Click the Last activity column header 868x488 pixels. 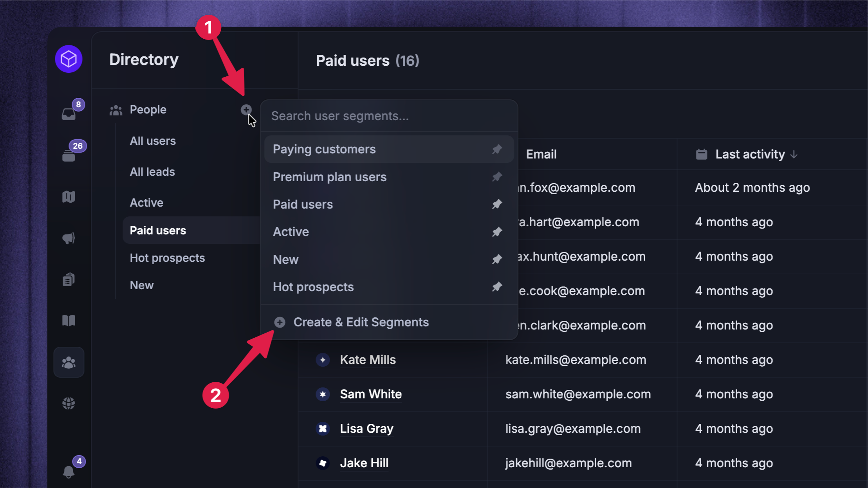tap(750, 154)
